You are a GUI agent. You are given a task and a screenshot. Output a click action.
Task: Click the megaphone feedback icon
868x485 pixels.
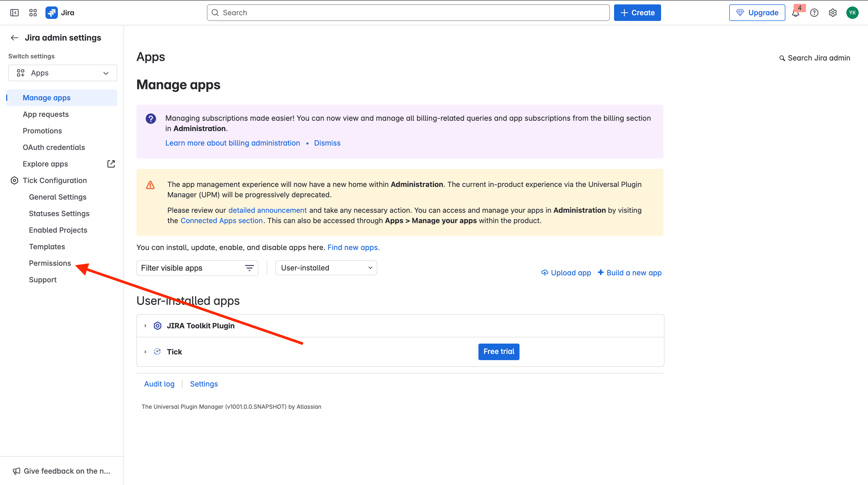point(17,471)
